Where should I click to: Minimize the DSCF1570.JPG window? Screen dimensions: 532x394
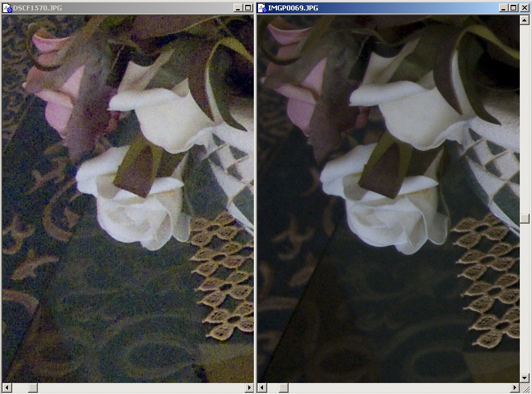point(238,8)
